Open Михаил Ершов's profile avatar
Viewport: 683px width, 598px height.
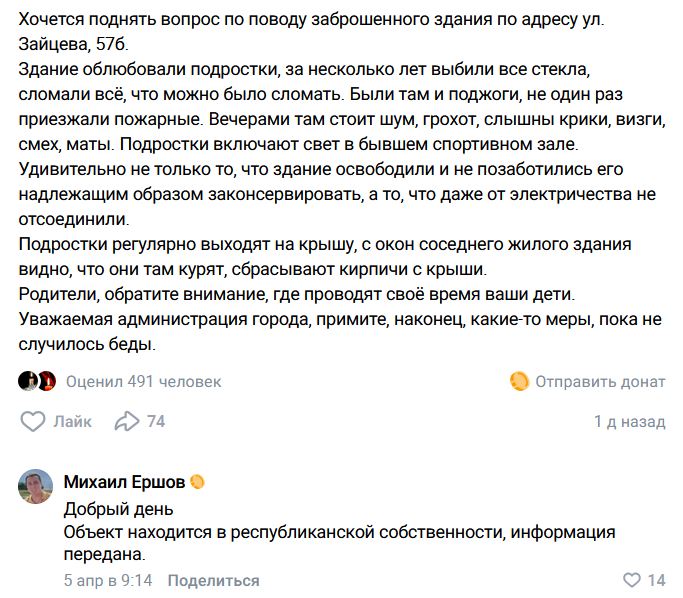click(35, 486)
